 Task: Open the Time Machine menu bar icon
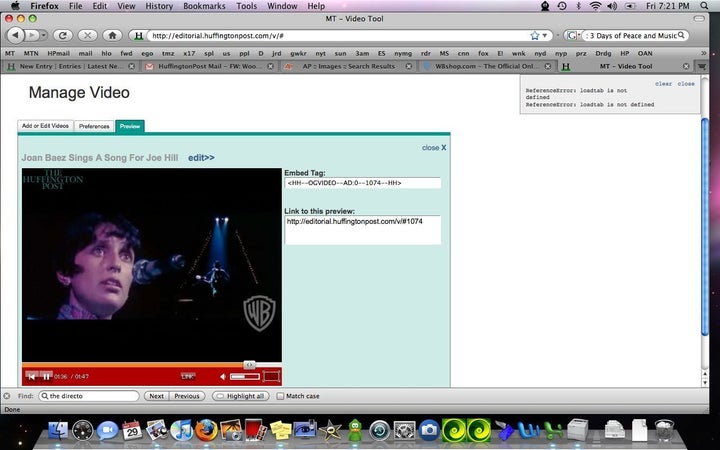(562, 6)
